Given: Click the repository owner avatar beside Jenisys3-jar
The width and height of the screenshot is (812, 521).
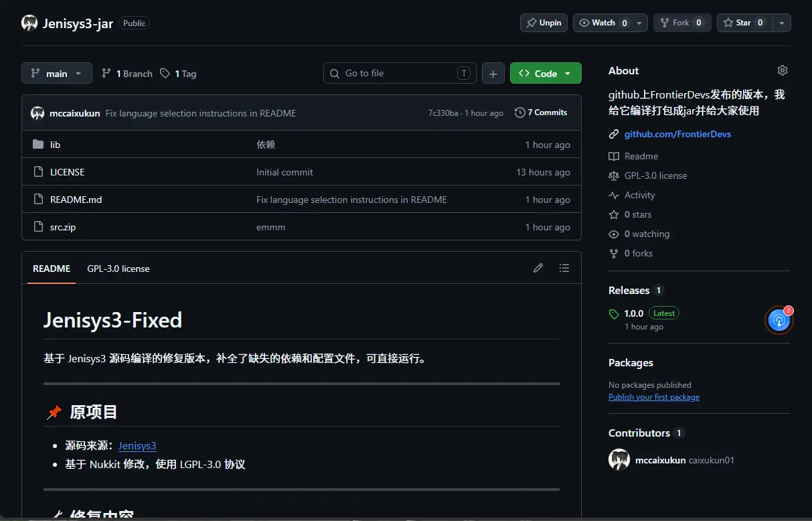Looking at the screenshot, I should pos(29,23).
